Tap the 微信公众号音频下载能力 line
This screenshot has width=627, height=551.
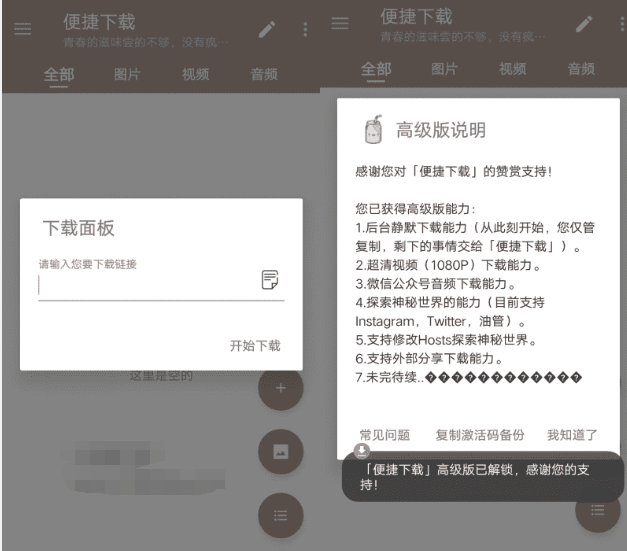tap(435, 284)
